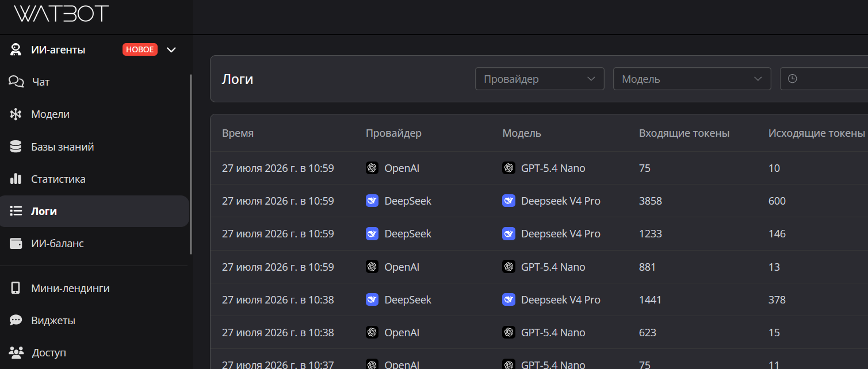
Task: Open the Чат menu item
Action: coord(41,82)
